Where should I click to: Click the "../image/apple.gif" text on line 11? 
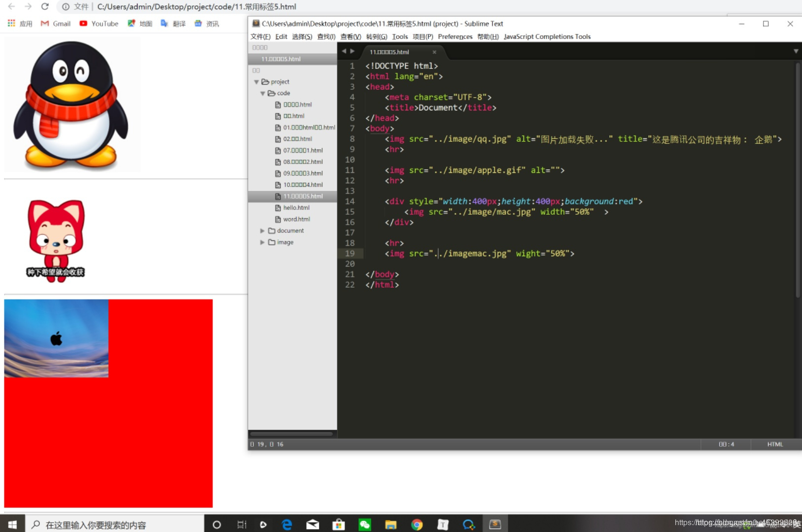click(477, 170)
